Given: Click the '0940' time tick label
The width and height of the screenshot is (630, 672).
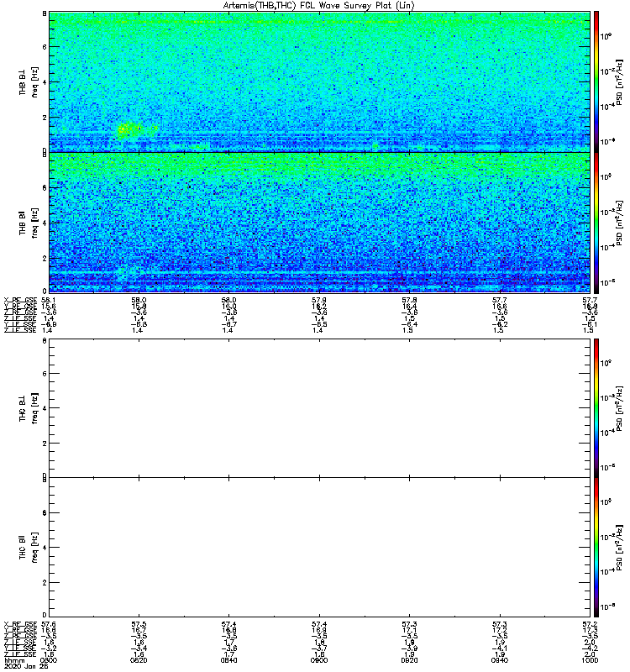Looking at the screenshot, I should tap(500, 660).
